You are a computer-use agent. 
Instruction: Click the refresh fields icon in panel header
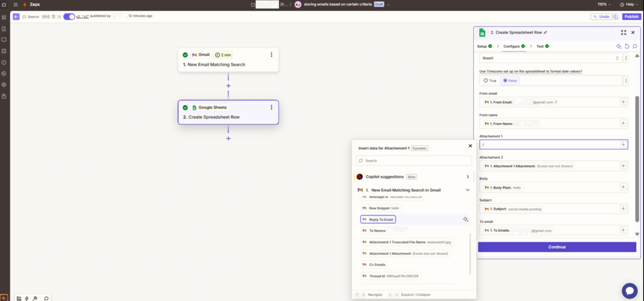(627, 46)
